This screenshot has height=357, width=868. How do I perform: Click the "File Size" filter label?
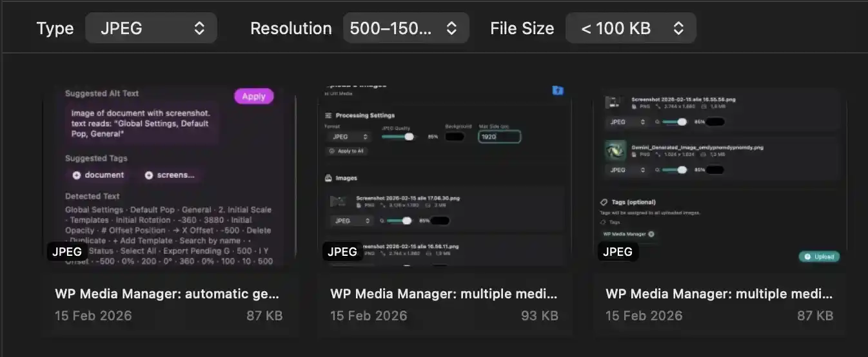tap(522, 29)
